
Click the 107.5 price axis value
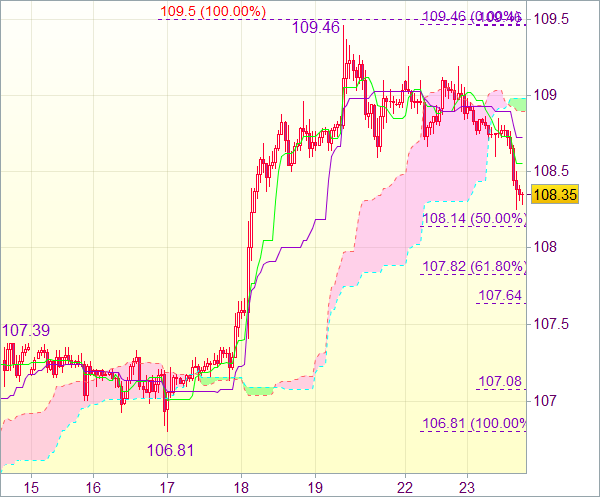(551, 324)
